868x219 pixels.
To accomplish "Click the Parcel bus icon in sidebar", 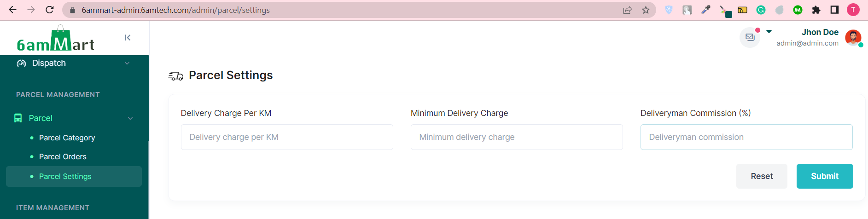I will coord(18,118).
